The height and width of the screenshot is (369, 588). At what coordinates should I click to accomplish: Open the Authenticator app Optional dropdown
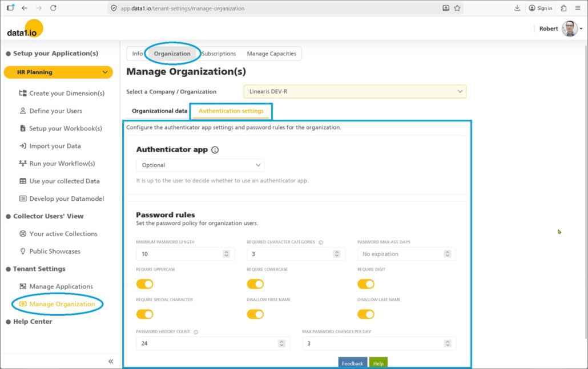(200, 165)
